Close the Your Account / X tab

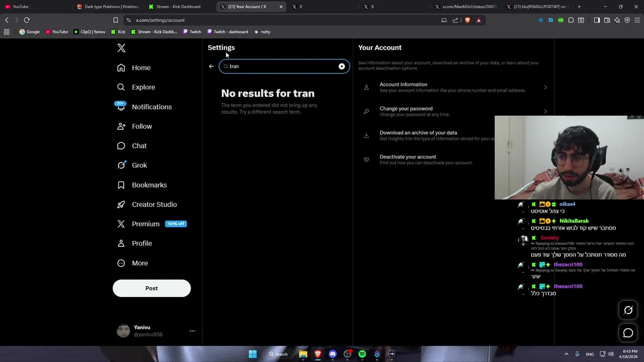(281, 7)
